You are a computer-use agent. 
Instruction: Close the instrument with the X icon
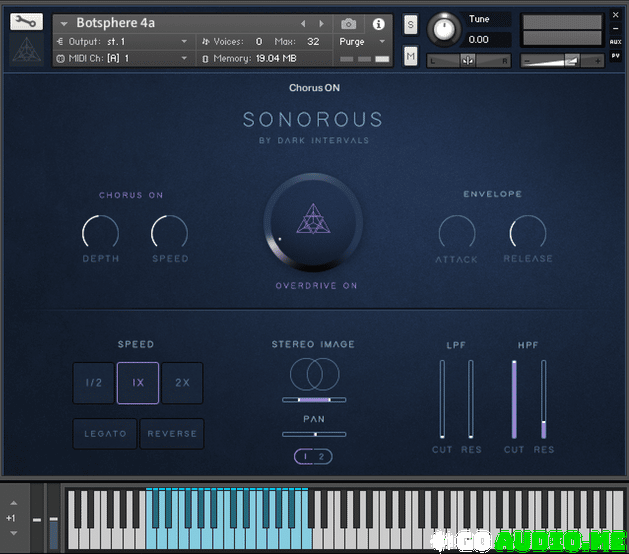(x=616, y=15)
